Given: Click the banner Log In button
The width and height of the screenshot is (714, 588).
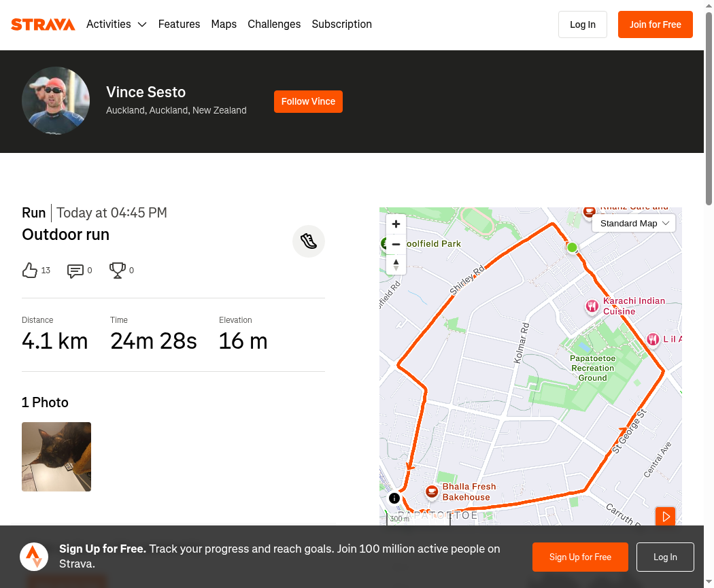Looking at the screenshot, I should (x=665, y=557).
